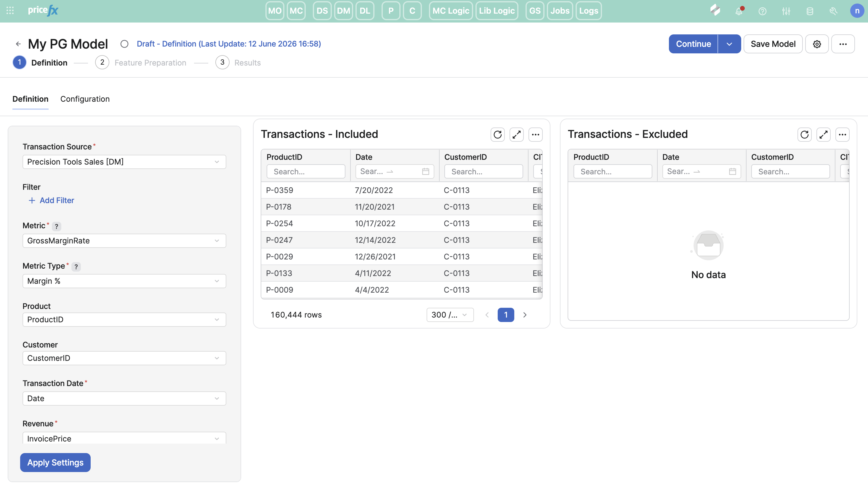Open the date picker calendar in Included table

click(426, 171)
